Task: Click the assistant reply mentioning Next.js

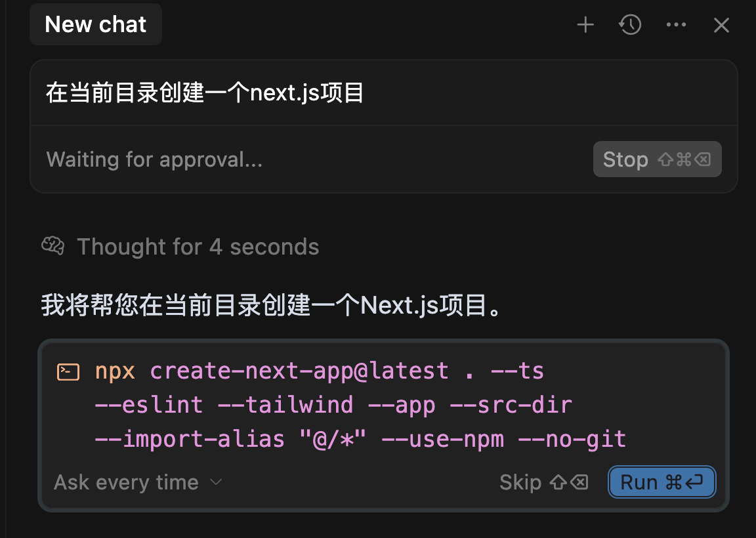Action: 272,306
